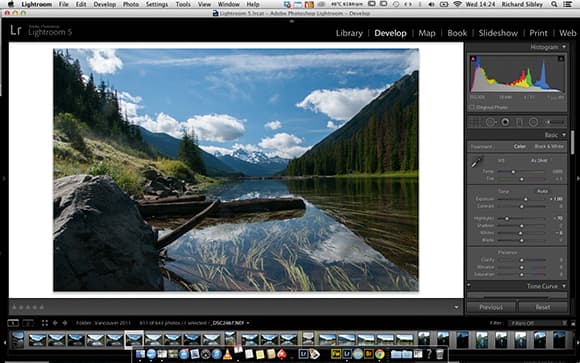Screen dimensions: 580x363
Task: Select the first filmstrip thumbnail
Action: [x=18, y=339]
